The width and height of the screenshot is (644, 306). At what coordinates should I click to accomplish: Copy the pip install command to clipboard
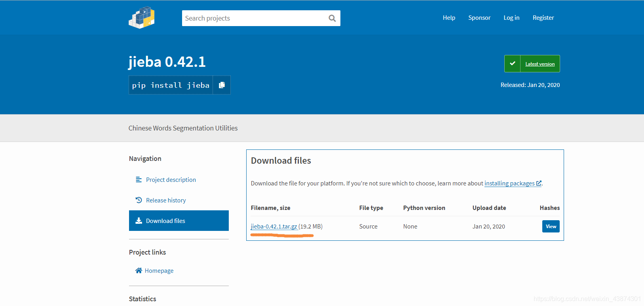[x=222, y=85]
